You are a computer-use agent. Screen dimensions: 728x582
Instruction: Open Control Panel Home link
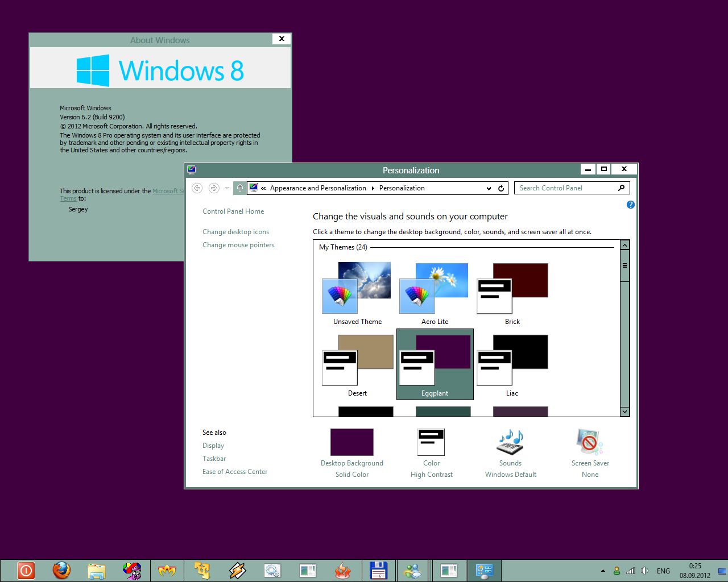point(233,211)
